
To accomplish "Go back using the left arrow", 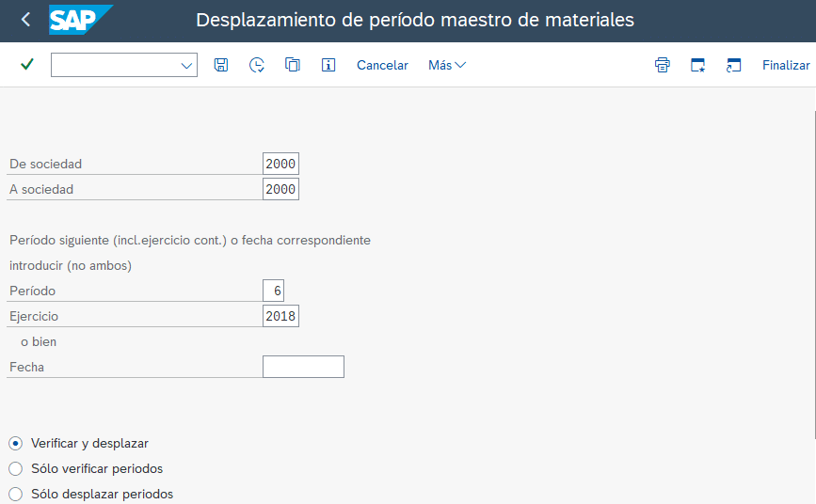I will pos(25,20).
